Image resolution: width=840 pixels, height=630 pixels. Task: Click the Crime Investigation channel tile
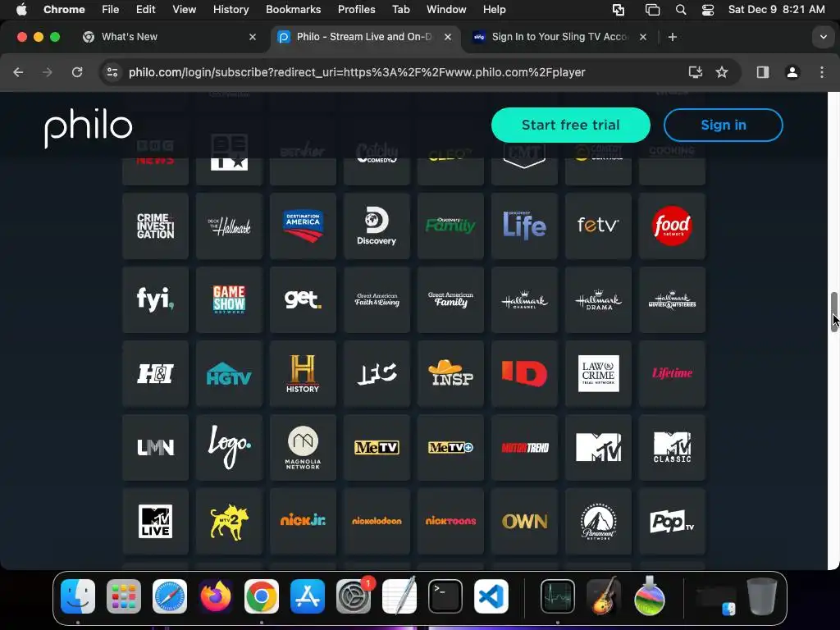pos(155,226)
